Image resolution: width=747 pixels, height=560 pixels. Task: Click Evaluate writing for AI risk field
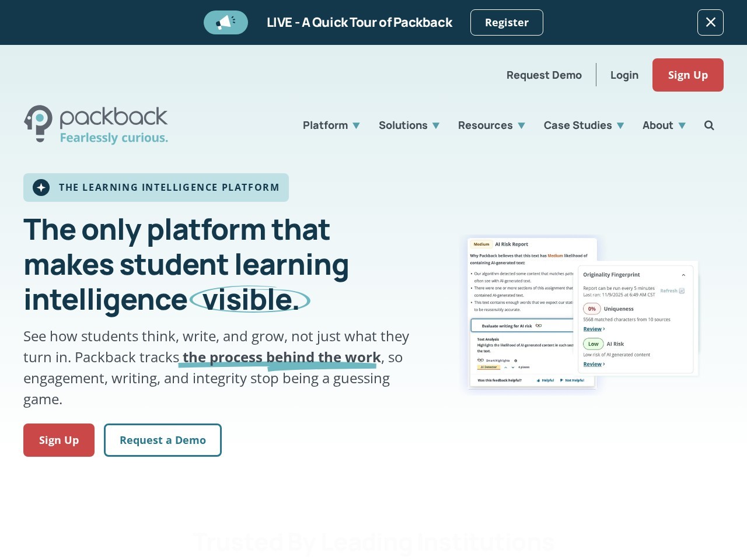coord(522,325)
